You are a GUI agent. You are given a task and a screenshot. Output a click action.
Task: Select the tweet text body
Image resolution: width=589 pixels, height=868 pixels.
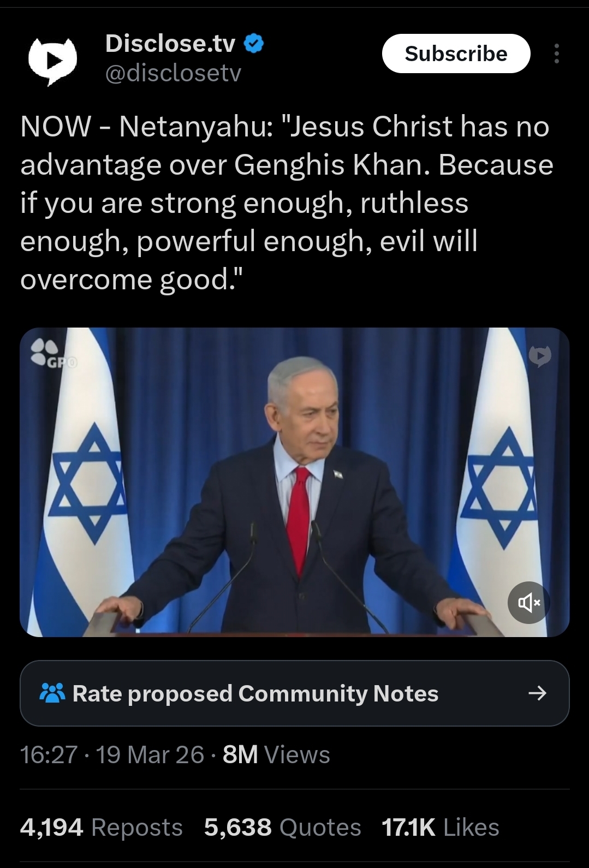[x=287, y=203]
